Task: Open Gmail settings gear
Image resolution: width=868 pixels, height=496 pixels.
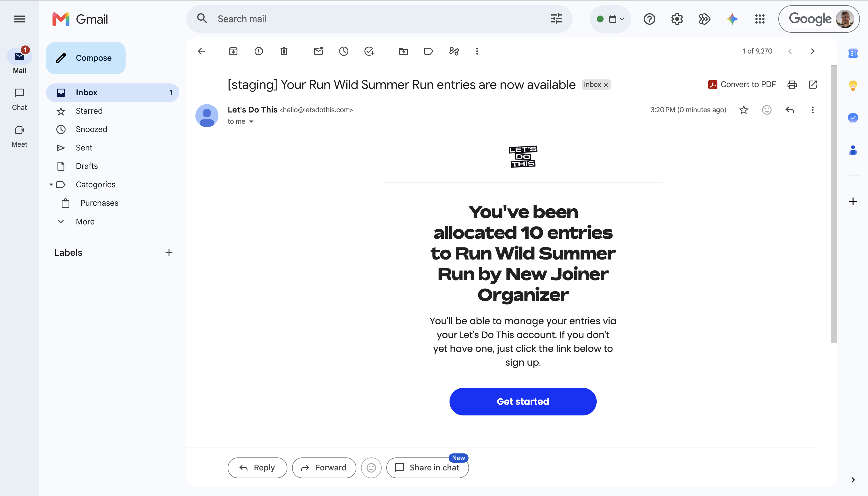Action: (x=677, y=19)
